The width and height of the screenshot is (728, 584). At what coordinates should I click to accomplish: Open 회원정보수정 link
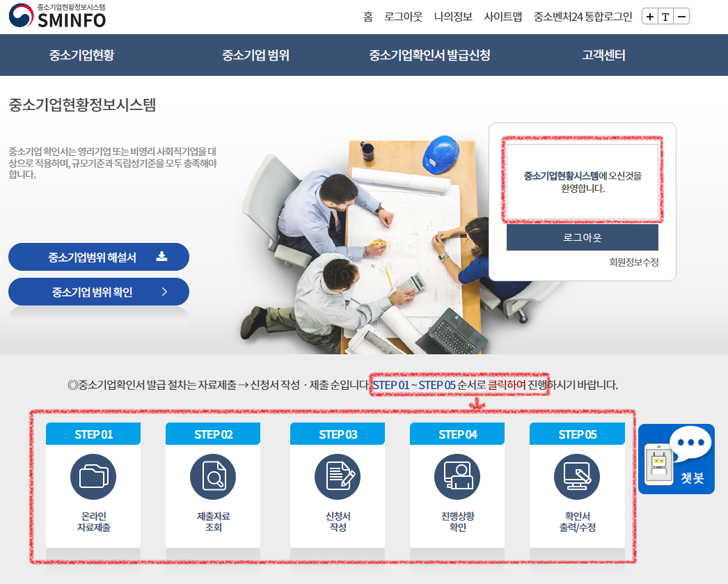(x=634, y=262)
